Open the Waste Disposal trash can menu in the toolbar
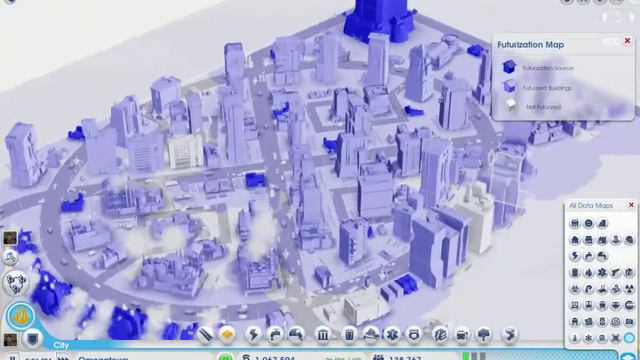 pos(349,335)
